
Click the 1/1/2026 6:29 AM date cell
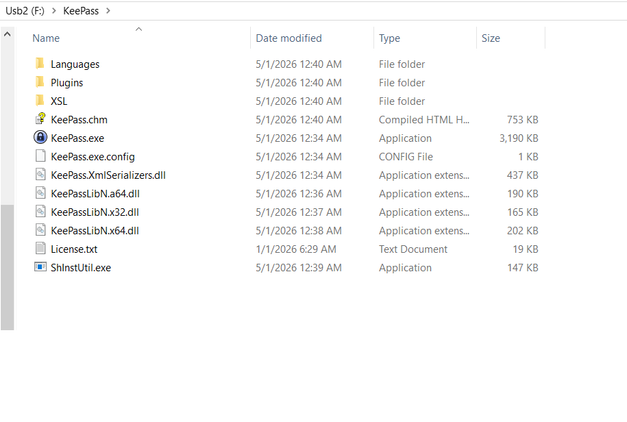[x=296, y=249]
